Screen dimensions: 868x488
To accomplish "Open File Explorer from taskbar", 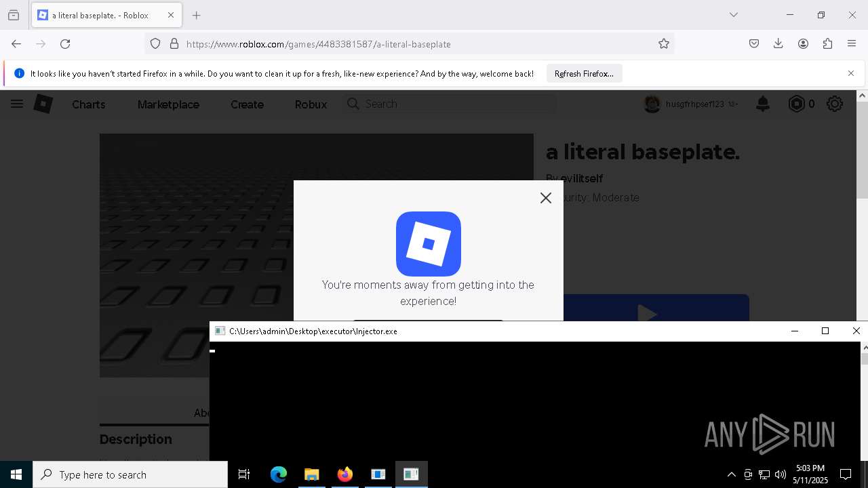I will (x=312, y=474).
